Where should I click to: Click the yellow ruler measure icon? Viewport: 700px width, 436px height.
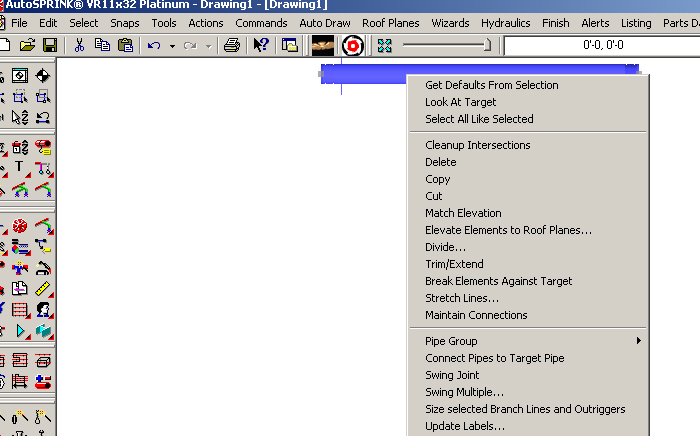tap(43, 289)
